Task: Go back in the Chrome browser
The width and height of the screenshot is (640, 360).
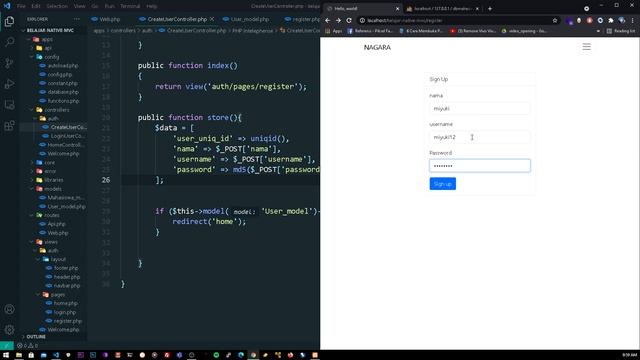Action: tap(328, 20)
